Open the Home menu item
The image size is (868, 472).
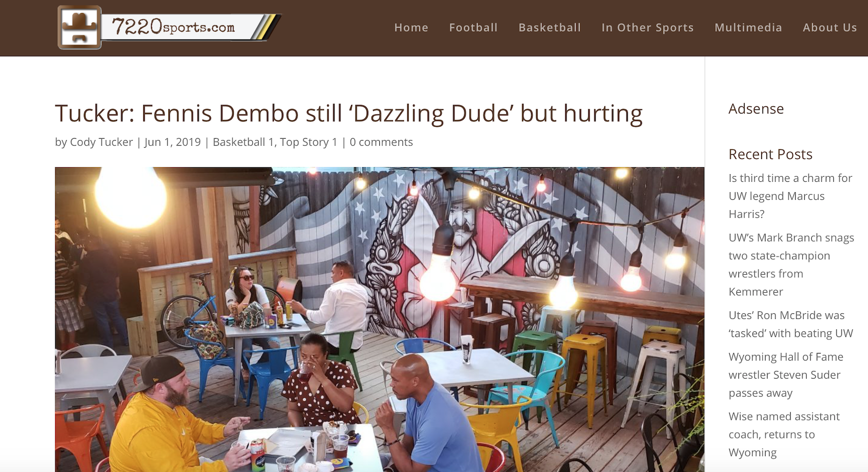point(411,28)
